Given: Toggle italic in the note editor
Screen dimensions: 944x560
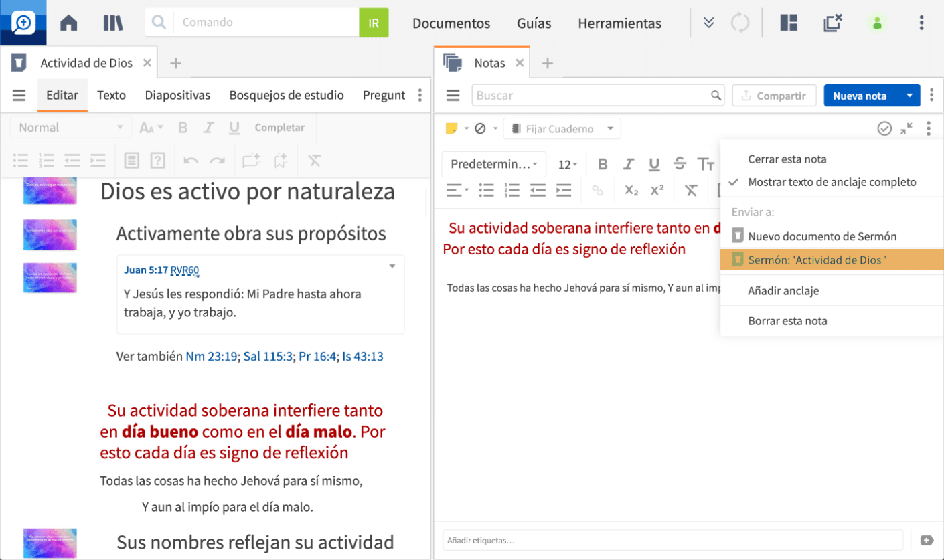Looking at the screenshot, I should (x=628, y=164).
